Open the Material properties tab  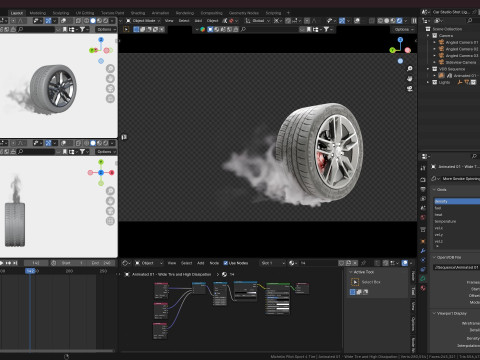423,288
